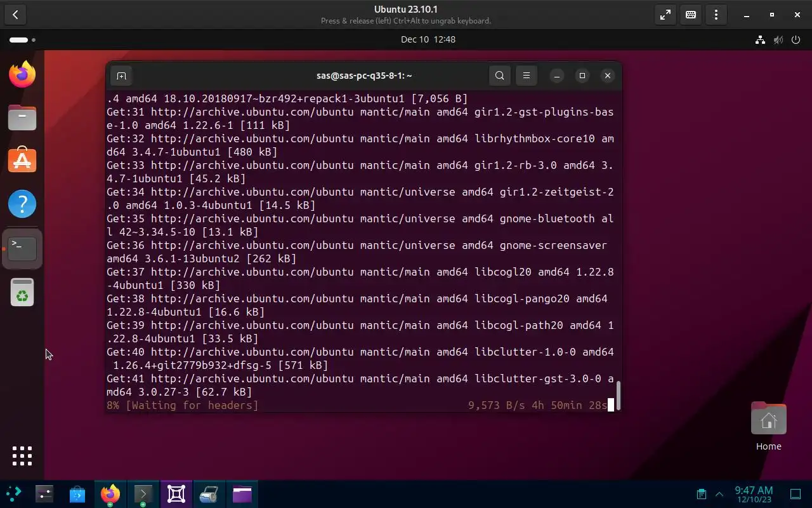
Task: Go back with the viewer back arrow
Action: (x=15, y=14)
